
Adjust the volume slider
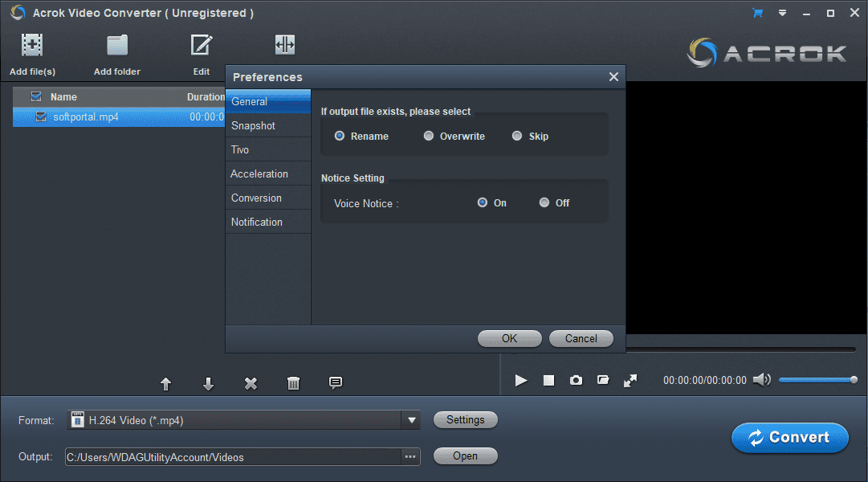click(x=818, y=380)
